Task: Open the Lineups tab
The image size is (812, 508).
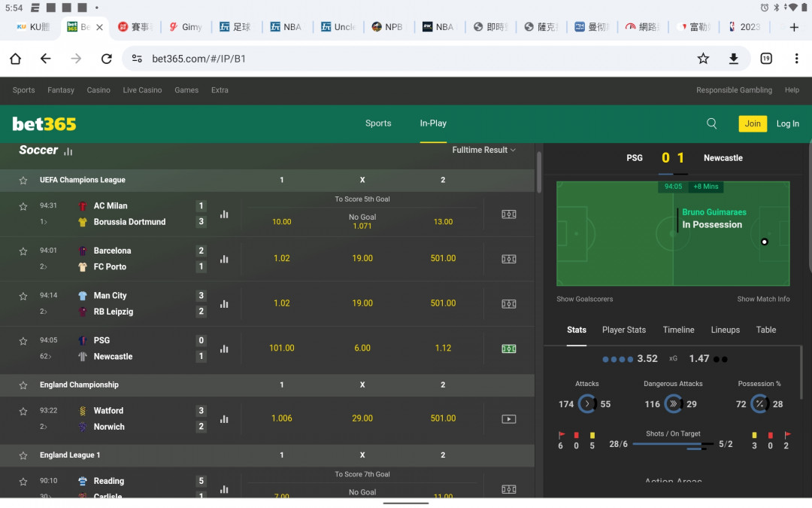Action: pyautogui.click(x=725, y=330)
